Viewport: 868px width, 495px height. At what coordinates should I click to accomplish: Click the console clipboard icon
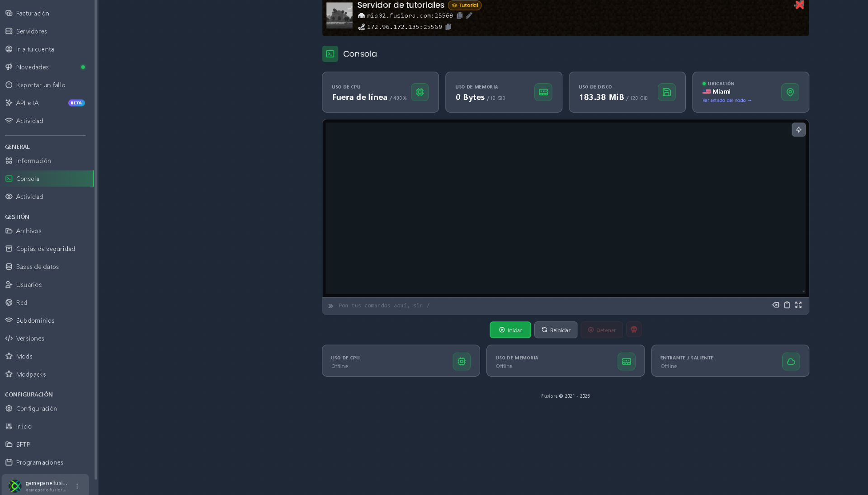coord(787,305)
